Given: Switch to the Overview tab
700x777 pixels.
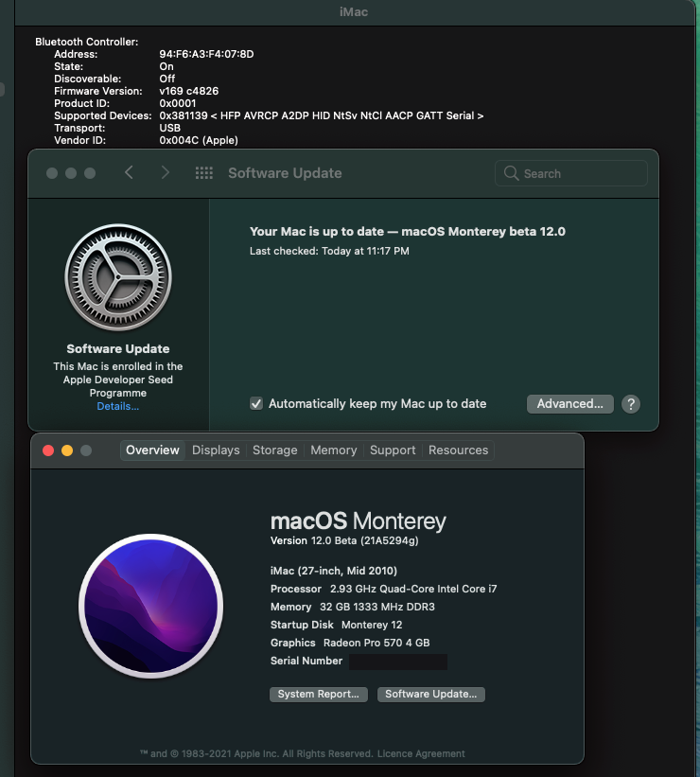Looking at the screenshot, I should click(152, 450).
